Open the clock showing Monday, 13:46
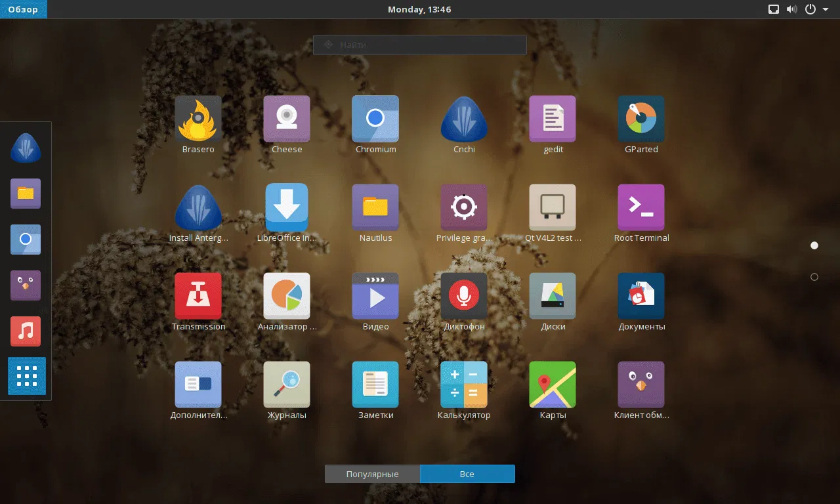Viewport: 840px width, 504px height. tap(419, 9)
